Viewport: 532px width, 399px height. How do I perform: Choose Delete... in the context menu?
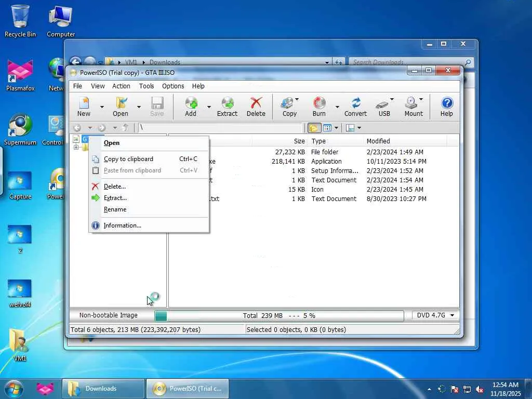(x=149, y=187)
